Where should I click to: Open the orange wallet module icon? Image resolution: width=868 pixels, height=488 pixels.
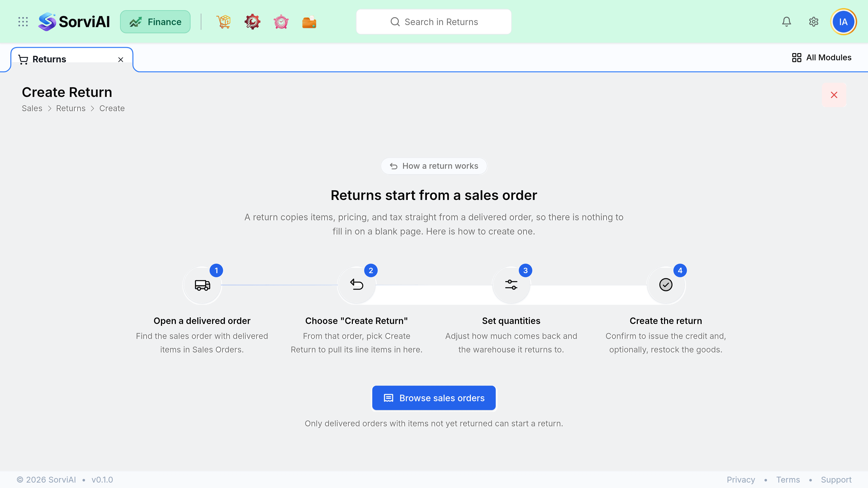[x=309, y=22]
